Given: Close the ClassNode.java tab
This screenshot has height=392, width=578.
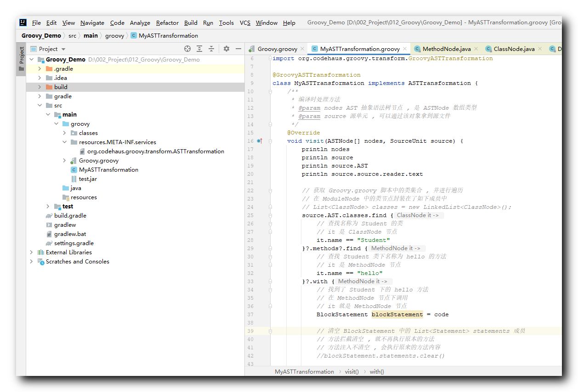Looking at the screenshot, I should click(539, 49).
